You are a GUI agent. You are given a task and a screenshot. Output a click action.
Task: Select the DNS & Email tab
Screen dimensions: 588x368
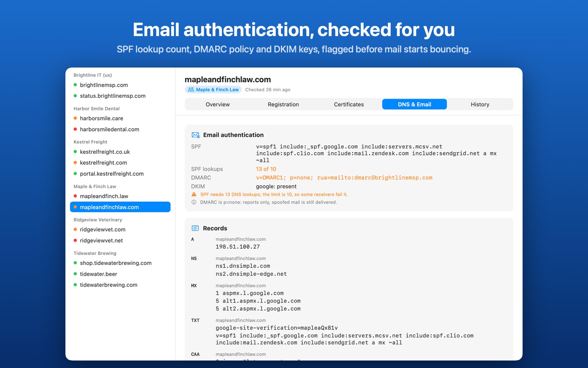coord(414,104)
